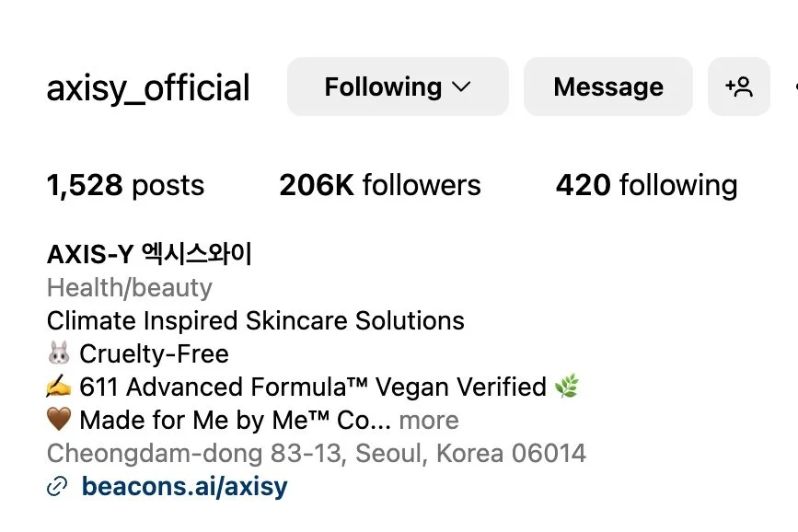Image resolution: width=798 pixels, height=532 pixels.
Task: Open the 420 following list
Action: [x=646, y=185]
